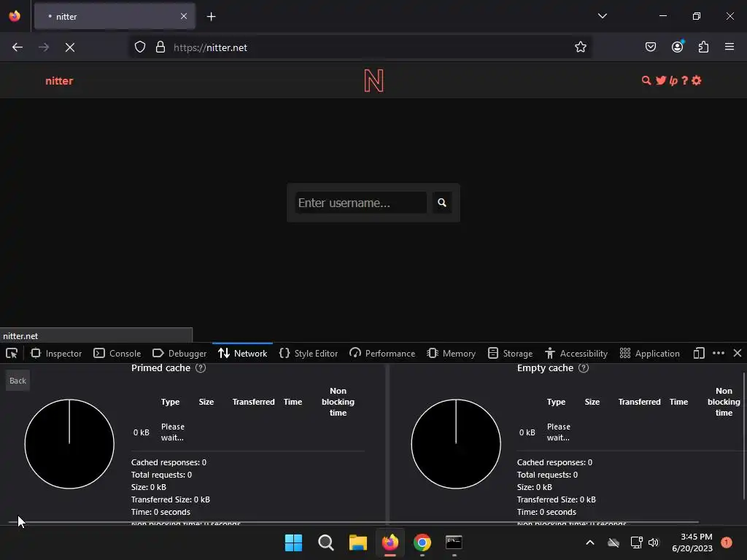The height and width of the screenshot is (560, 747).
Task: Click the nitter text logo link
Action: [x=59, y=81]
